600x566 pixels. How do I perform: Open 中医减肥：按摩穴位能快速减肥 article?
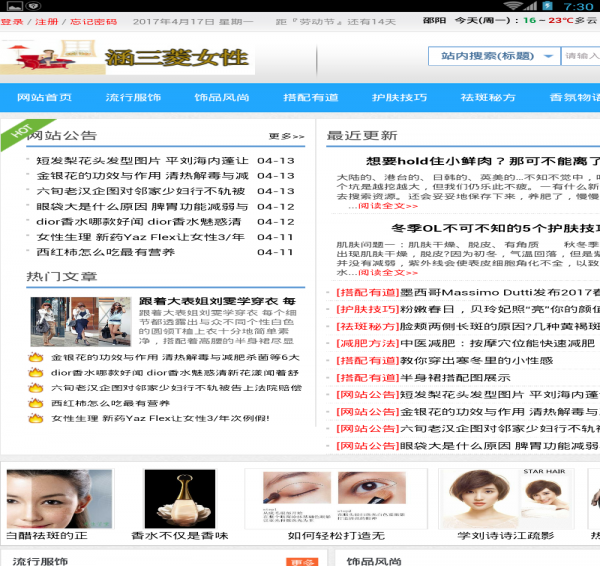click(497, 343)
